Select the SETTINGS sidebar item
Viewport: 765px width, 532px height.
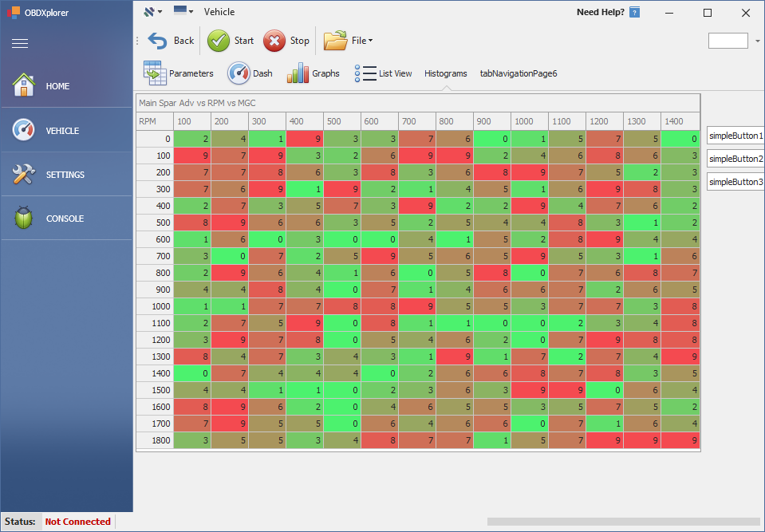coord(66,175)
